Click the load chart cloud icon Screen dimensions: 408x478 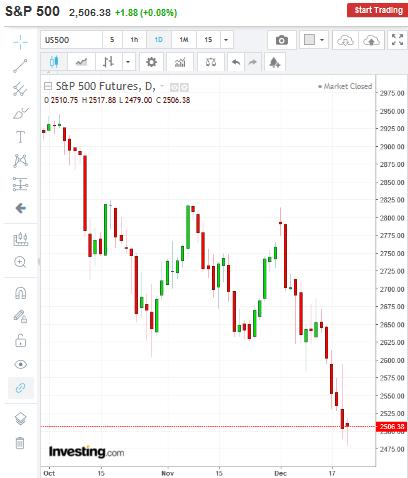[345, 40]
